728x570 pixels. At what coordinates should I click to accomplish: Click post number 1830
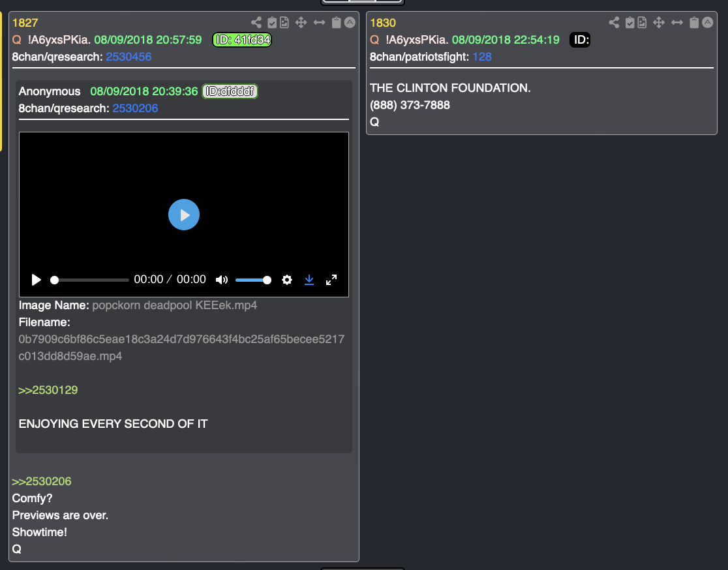point(382,23)
